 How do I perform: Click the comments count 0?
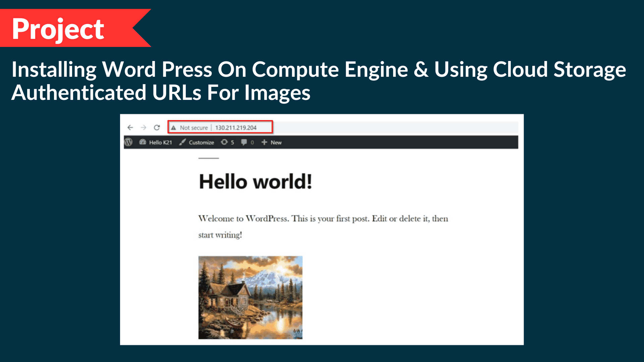point(252,142)
